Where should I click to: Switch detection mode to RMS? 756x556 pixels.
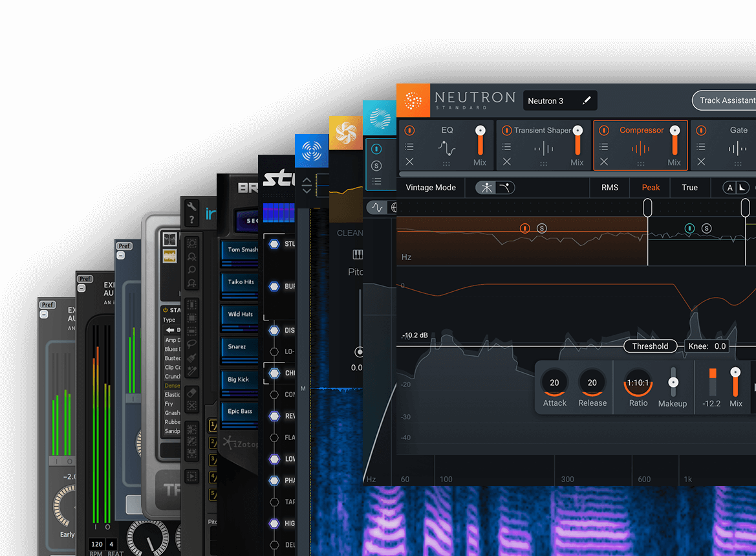click(x=610, y=188)
